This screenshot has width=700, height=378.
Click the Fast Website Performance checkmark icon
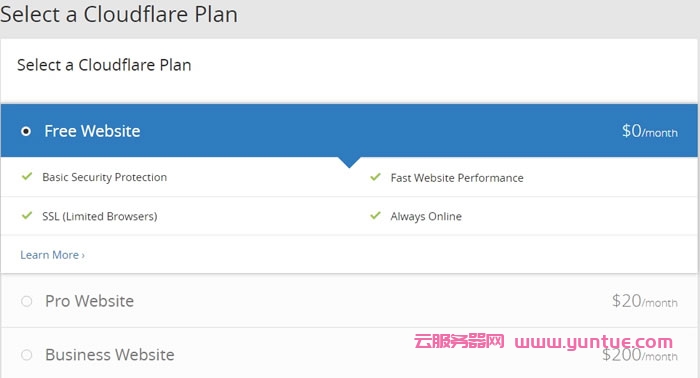point(375,177)
